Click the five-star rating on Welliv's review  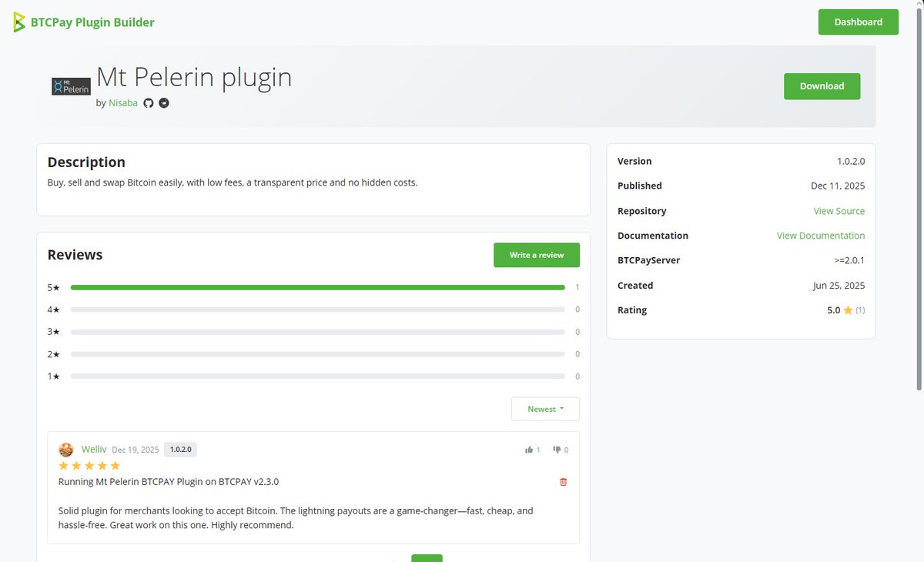coord(89,466)
